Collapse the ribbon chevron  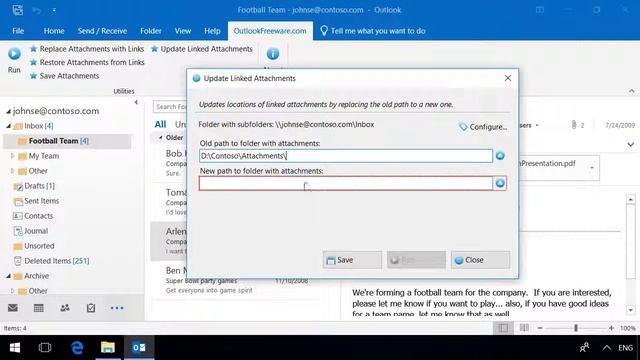631,91
